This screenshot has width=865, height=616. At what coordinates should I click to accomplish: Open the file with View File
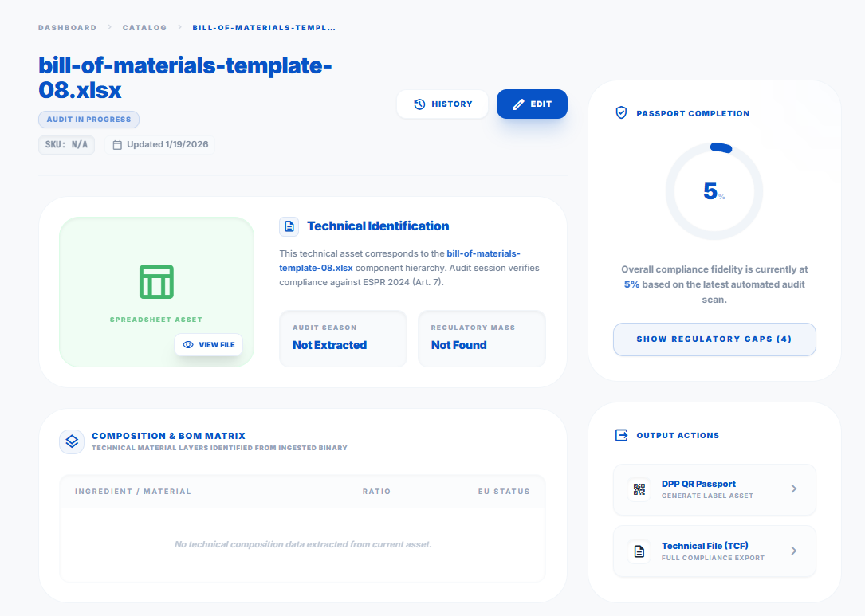209,345
